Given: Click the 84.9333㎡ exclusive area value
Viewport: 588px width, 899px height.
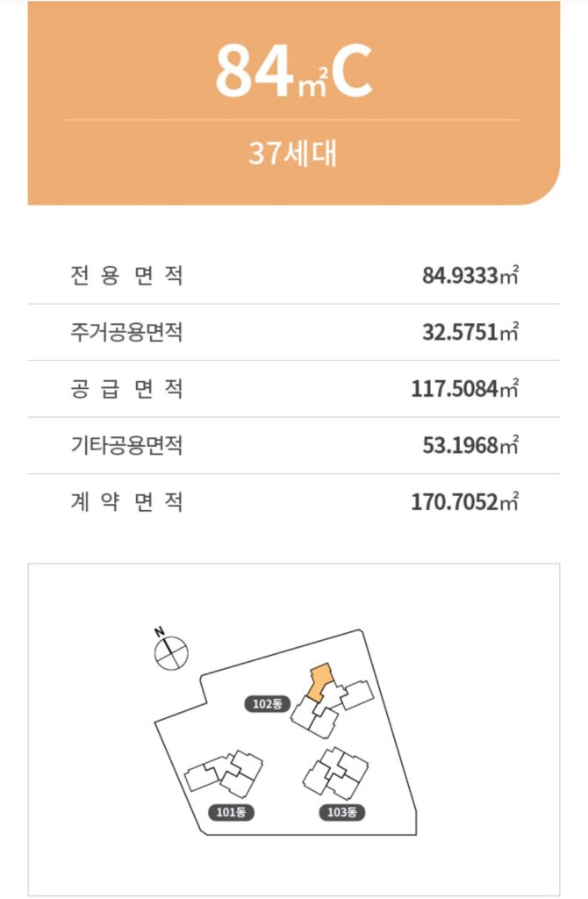Looking at the screenshot, I should [x=470, y=275].
